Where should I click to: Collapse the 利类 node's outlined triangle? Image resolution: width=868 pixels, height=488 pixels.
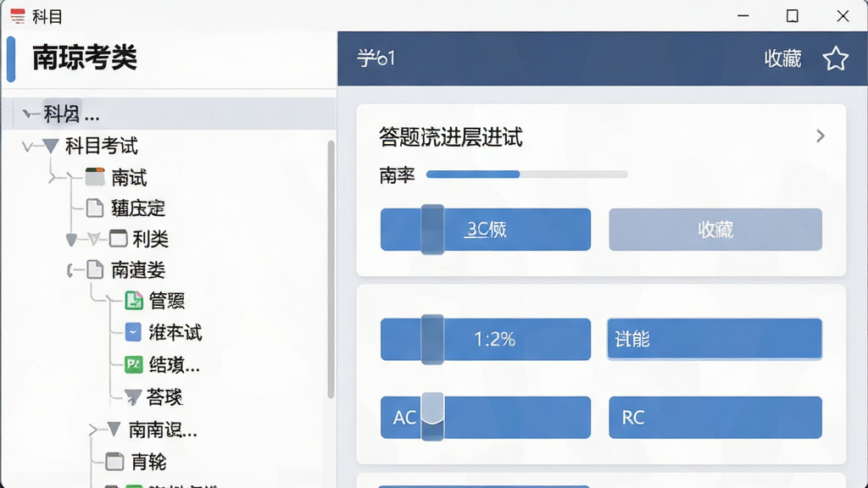93,239
